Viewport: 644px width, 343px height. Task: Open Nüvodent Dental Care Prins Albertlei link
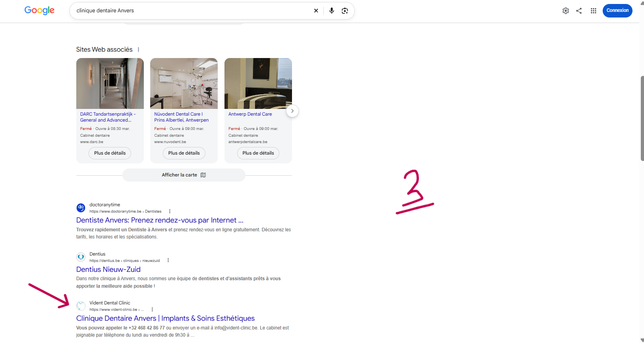pos(182,117)
